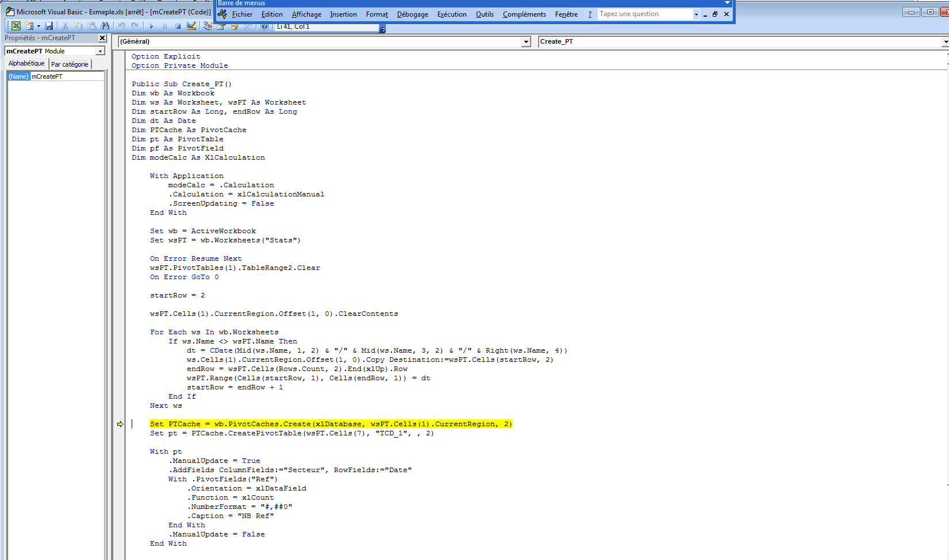Expand the mCreatePT Module dropdown

click(100, 51)
